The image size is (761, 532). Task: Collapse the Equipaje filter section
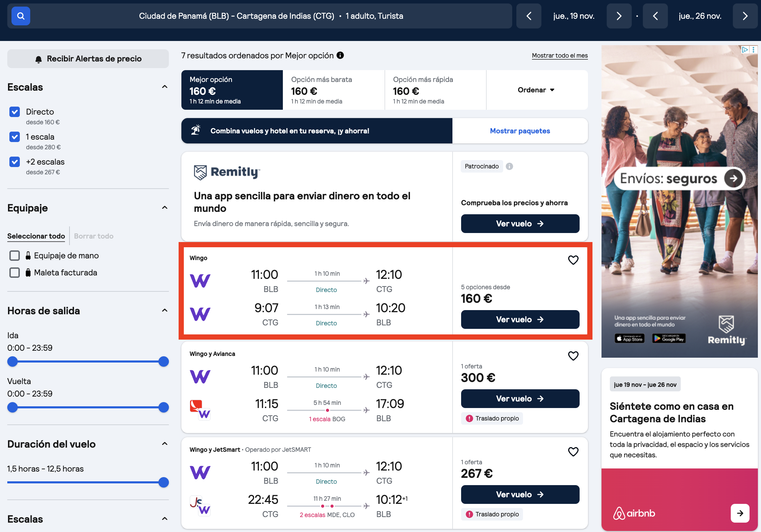(x=165, y=208)
